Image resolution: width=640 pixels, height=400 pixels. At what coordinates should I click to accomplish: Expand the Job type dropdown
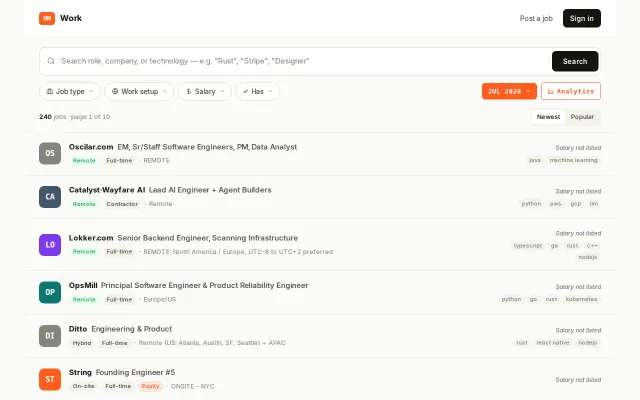tap(69, 91)
